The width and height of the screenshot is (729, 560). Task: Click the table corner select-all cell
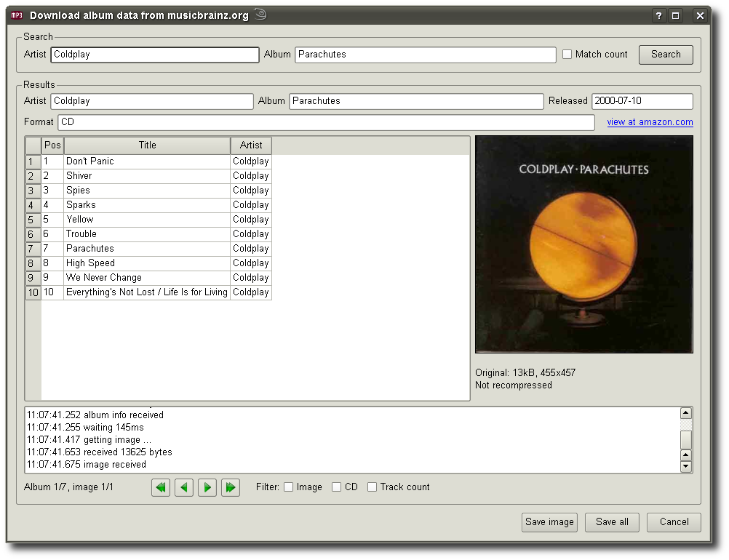pyautogui.click(x=33, y=145)
